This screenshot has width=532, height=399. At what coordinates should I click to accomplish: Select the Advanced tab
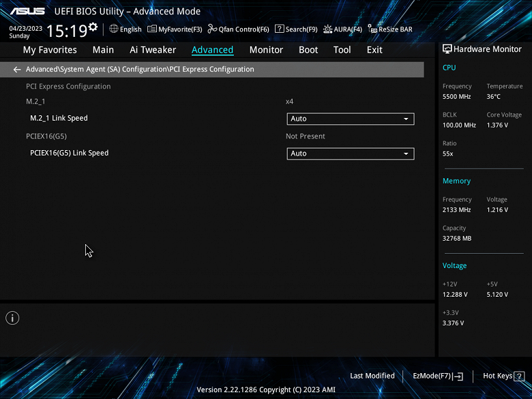click(212, 50)
